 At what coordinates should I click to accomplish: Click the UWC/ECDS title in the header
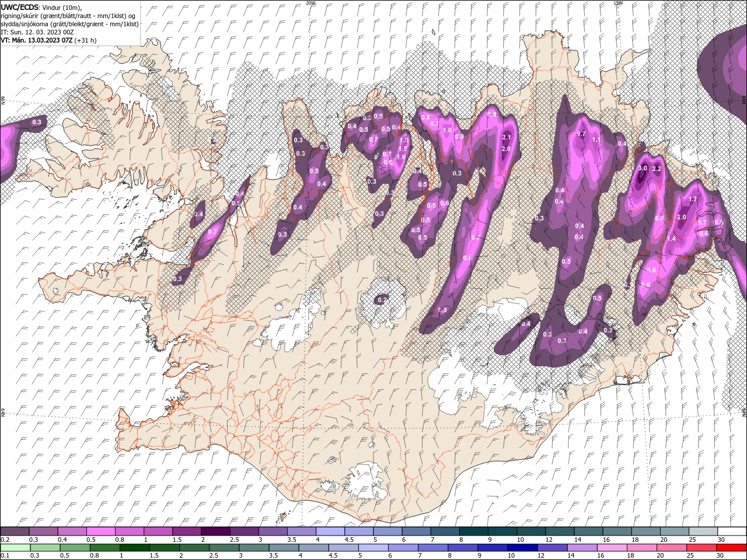pyautogui.click(x=20, y=7)
